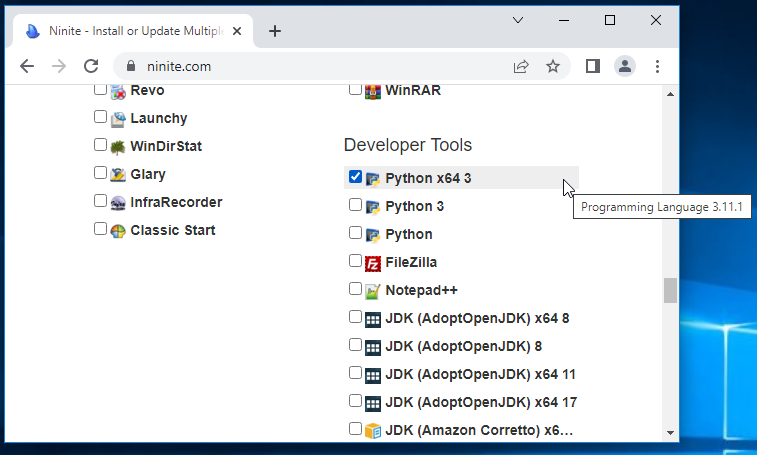Click the JDK (AdoptOpenJDK) x64 17 label

pos(481,402)
